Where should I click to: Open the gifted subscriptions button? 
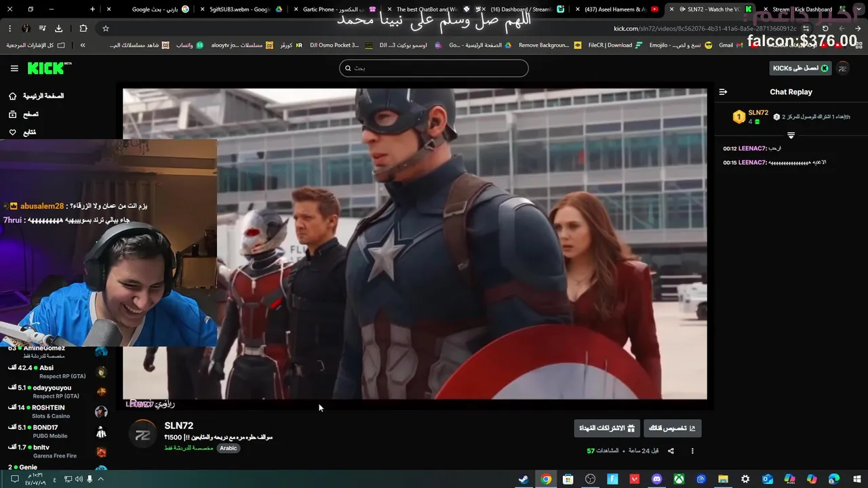pos(607,428)
